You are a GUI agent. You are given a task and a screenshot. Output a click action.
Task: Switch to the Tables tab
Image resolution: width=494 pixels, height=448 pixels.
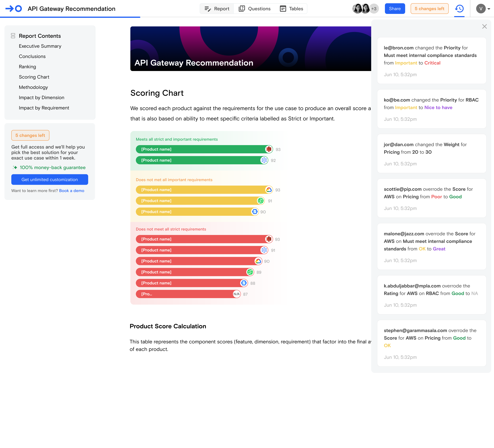292,9
